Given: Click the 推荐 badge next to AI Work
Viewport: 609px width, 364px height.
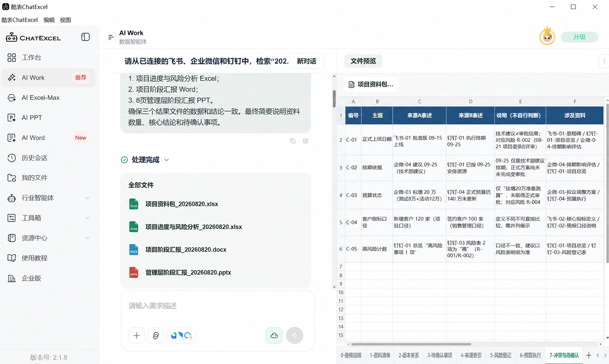Looking at the screenshot, I should pos(81,78).
